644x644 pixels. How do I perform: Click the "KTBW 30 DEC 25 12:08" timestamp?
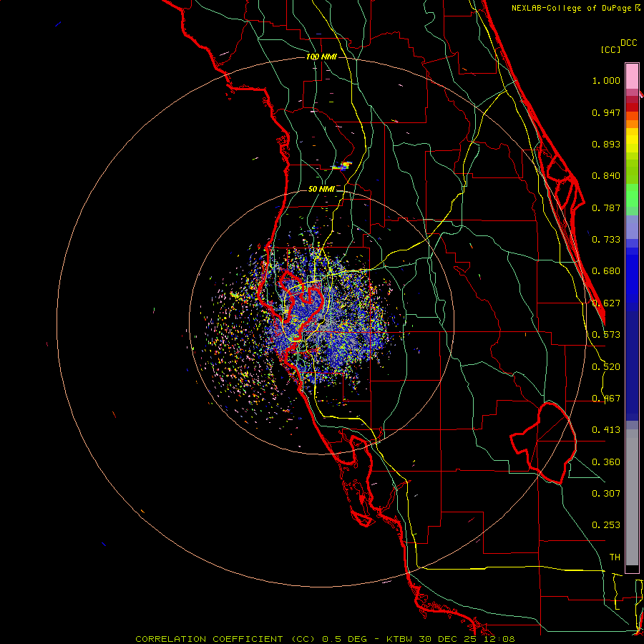[x=451, y=639]
